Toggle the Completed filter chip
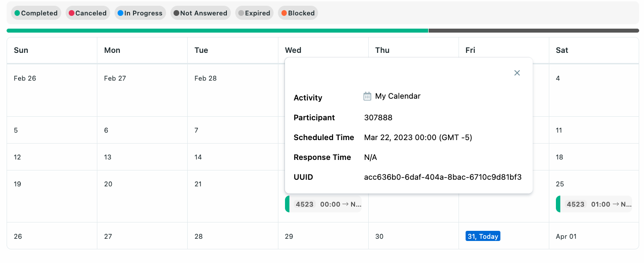This screenshot has height=263, width=644. pyautogui.click(x=36, y=13)
